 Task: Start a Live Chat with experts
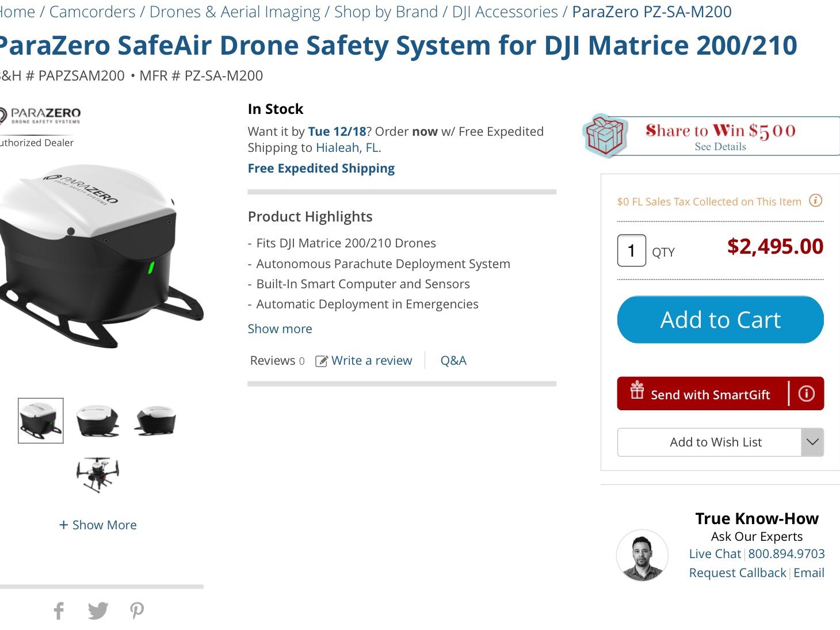(715, 553)
